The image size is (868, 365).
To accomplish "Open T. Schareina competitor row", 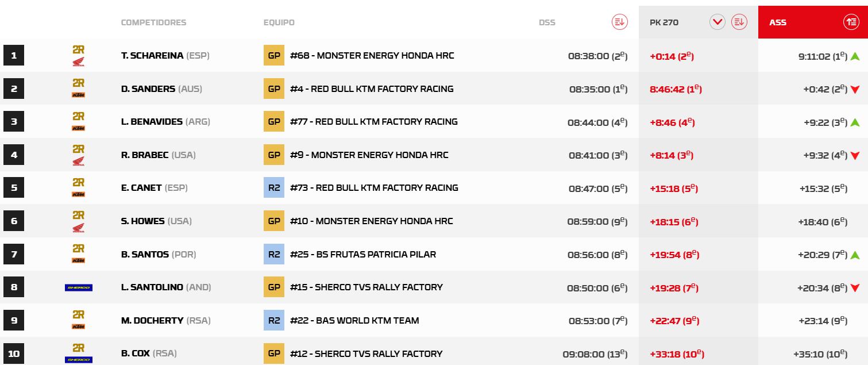I will tap(152, 56).
